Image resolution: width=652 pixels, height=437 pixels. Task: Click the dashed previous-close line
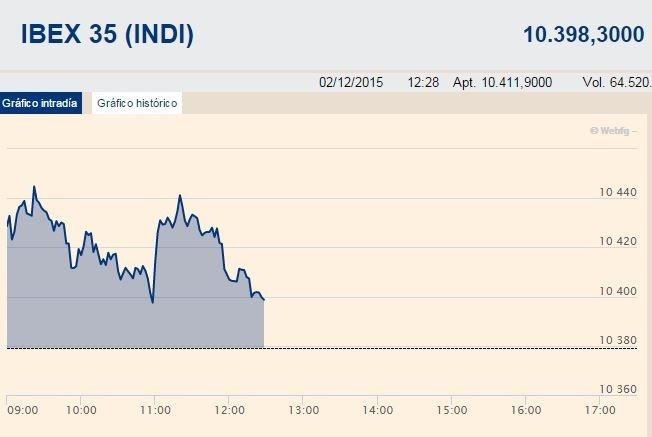pos(322,348)
